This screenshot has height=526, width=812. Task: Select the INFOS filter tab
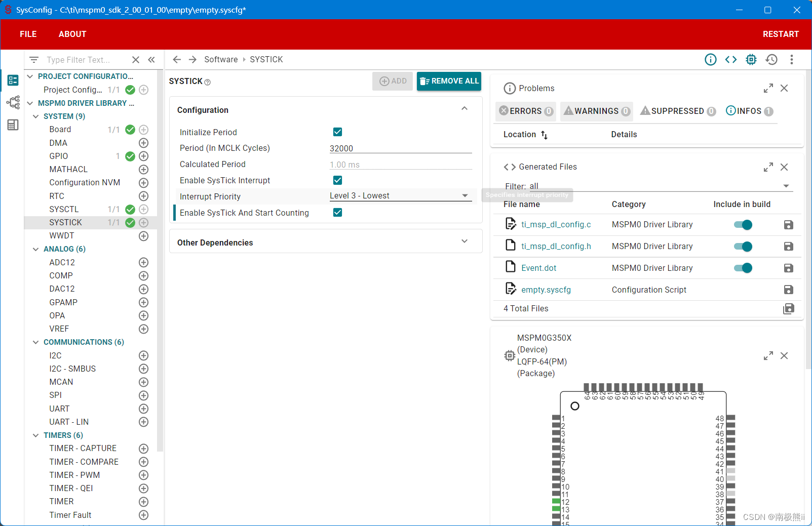[x=750, y=111]
